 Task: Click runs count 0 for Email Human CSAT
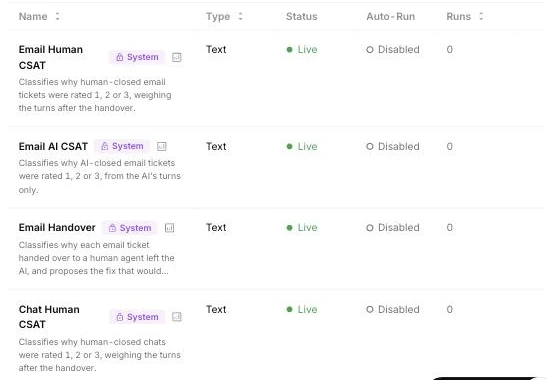pos(449,49)
